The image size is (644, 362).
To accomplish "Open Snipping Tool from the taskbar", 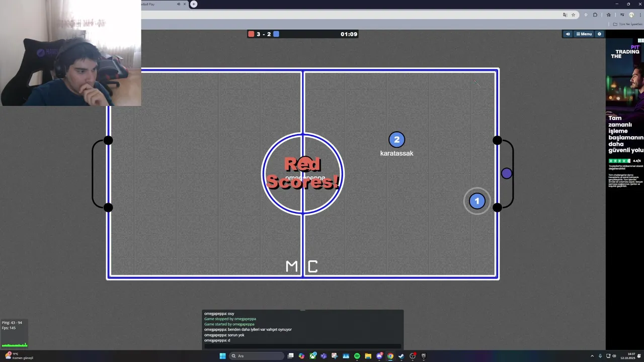I will tap(335, 356).
